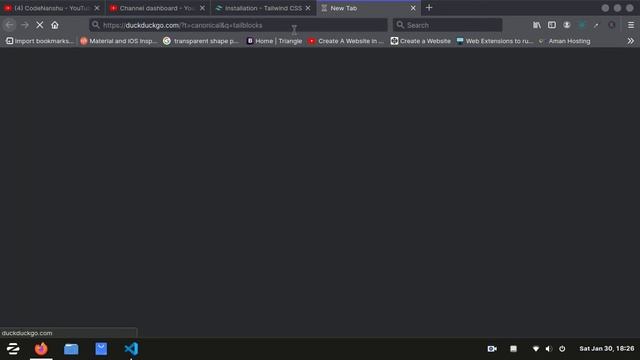This screenshot has width=640, height=360.
Task: Open the Aman Hosting bookmark
Action: pos(564,41)
